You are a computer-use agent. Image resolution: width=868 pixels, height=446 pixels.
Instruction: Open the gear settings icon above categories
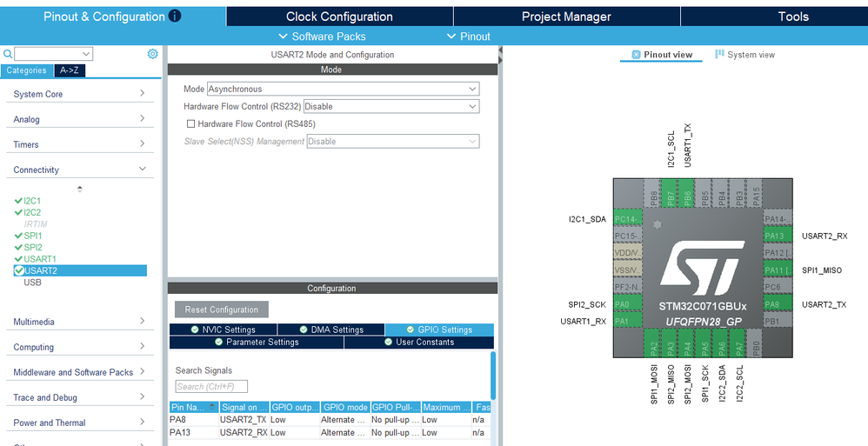[153, 54]
